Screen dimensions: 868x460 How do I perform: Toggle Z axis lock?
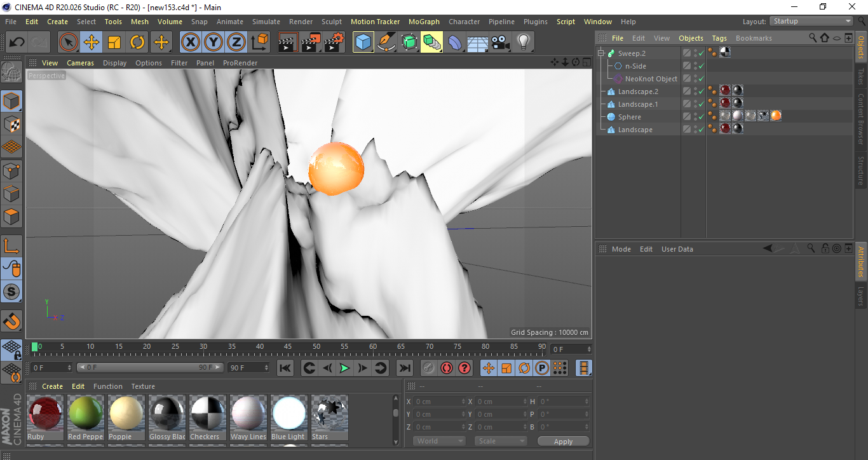coord(236,43)
